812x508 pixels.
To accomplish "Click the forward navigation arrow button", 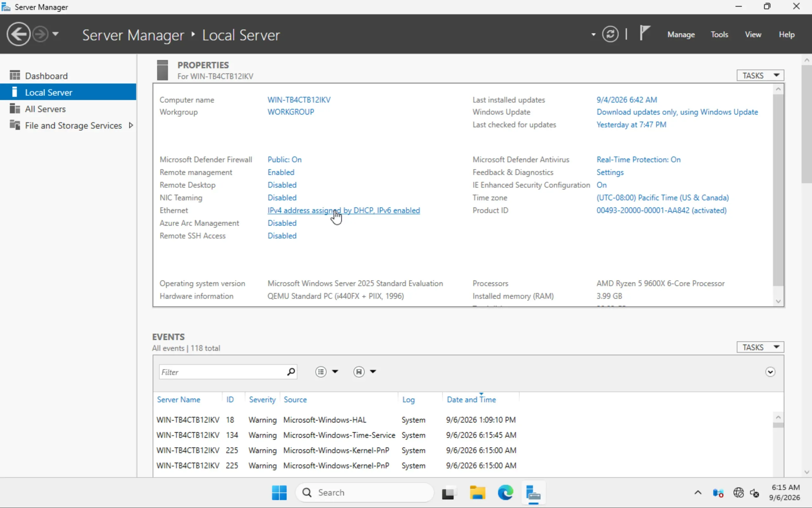I will [40, 34].
